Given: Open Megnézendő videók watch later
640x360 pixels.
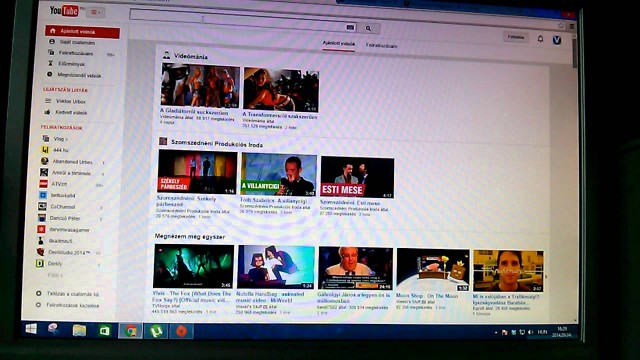Looking at the screenshot, I should [79, 75].
